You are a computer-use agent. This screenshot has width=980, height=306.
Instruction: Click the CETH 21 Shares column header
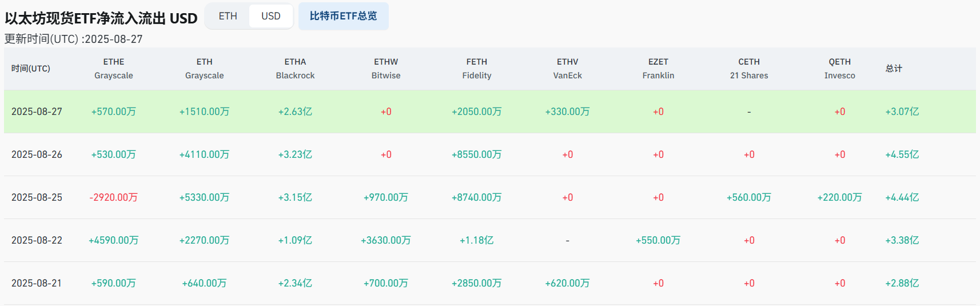(x=749, y=69)
